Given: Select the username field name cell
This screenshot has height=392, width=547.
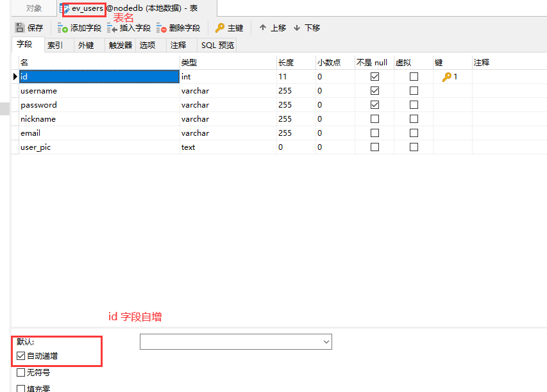Looking at the screenshot, I should 99,90.
